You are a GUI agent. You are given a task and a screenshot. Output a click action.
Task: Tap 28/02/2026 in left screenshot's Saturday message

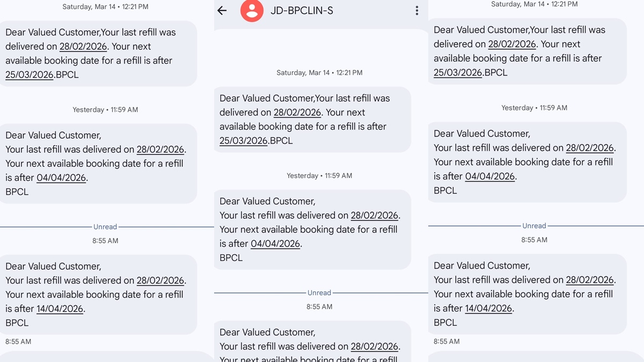click(83, 47)
